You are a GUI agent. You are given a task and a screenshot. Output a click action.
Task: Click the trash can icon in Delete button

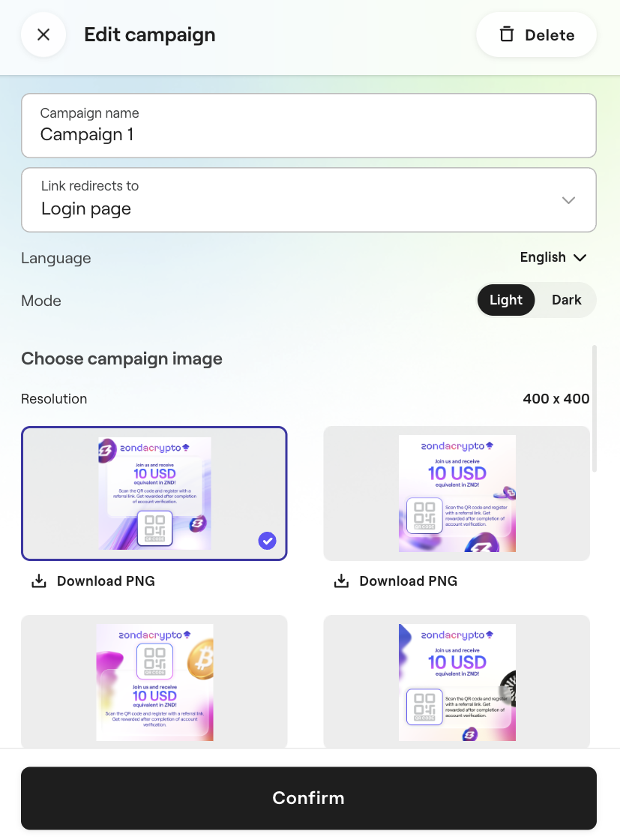507,34
